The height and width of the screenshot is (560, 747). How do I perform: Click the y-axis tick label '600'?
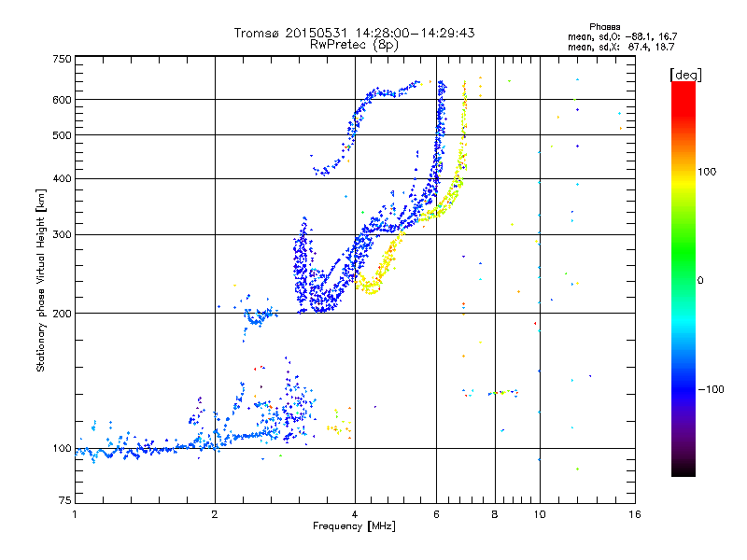(62, 100)
